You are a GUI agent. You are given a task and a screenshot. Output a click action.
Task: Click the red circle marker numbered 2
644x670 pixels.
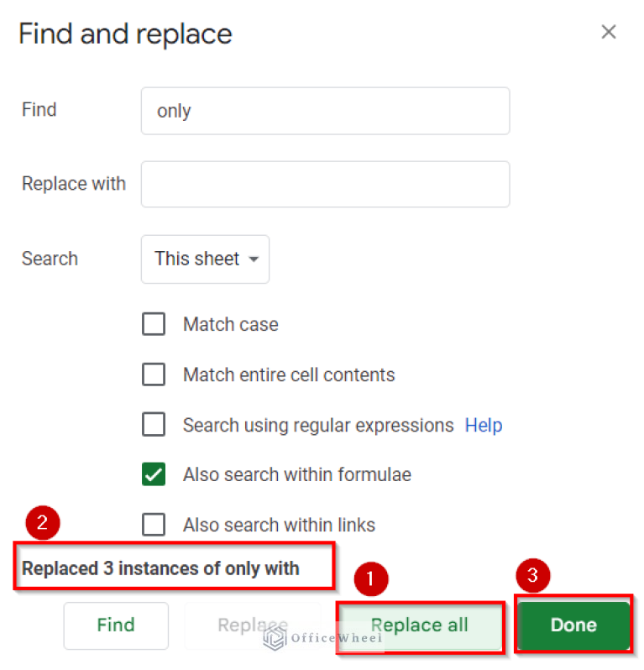tap(43, 524)
